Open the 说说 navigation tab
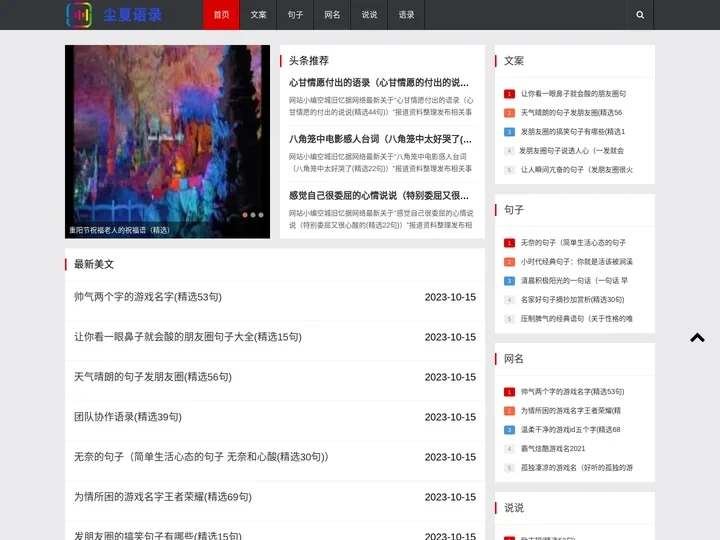Viewport: 720px width, 540px height. [x=369, y=15]
